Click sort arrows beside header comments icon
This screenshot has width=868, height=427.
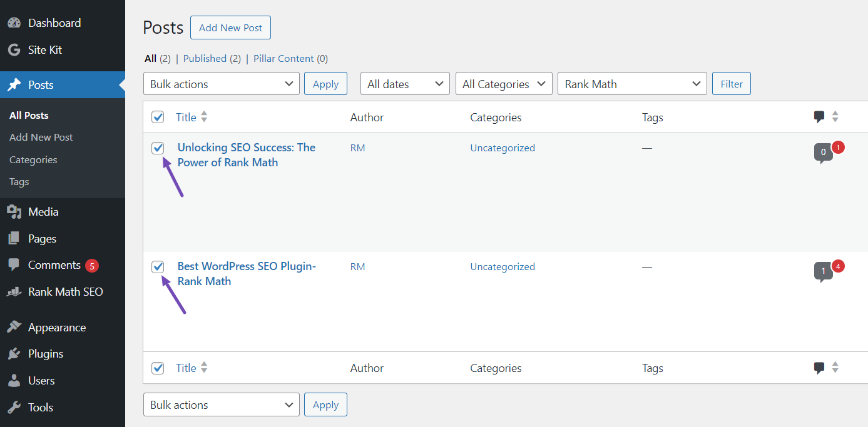[835, 117]
